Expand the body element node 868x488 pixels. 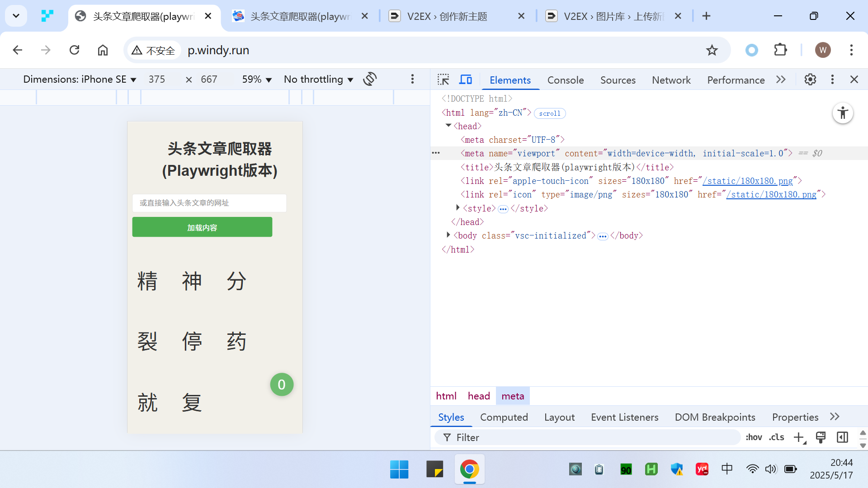pos(448,235)
